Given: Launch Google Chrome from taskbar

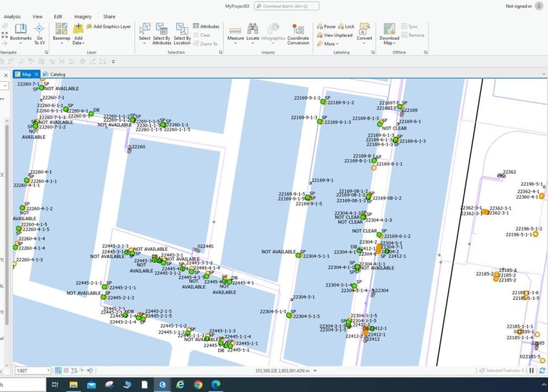Looking at the screenshot, I should click(x=198, y=385).
